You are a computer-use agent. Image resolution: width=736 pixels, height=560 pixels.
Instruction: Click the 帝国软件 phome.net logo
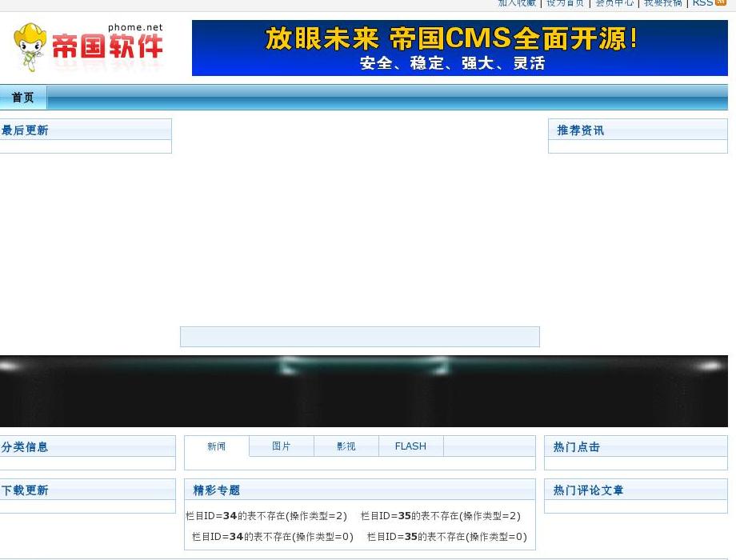(88, 47)
